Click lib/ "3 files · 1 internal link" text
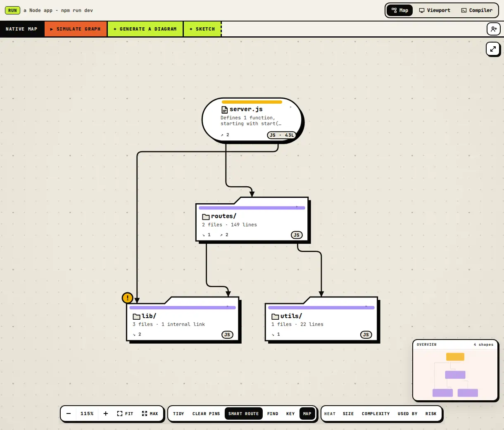 point(169,324)
